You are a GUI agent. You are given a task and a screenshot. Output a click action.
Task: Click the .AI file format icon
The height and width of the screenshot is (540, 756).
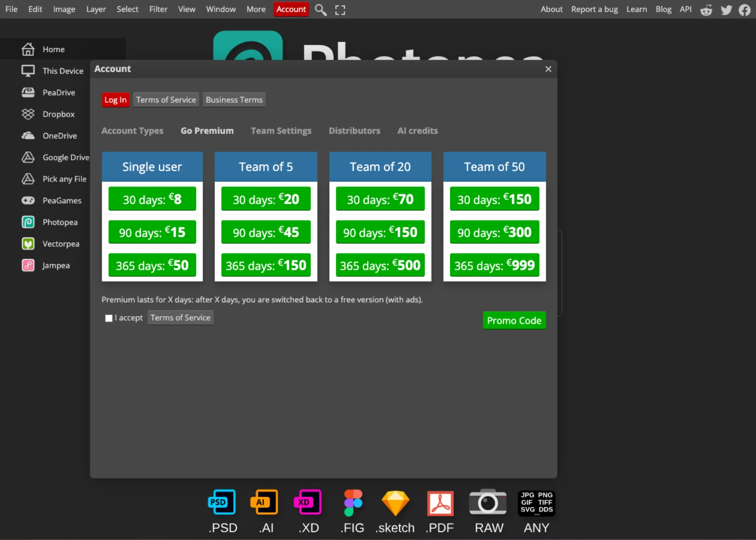point(264,502)
